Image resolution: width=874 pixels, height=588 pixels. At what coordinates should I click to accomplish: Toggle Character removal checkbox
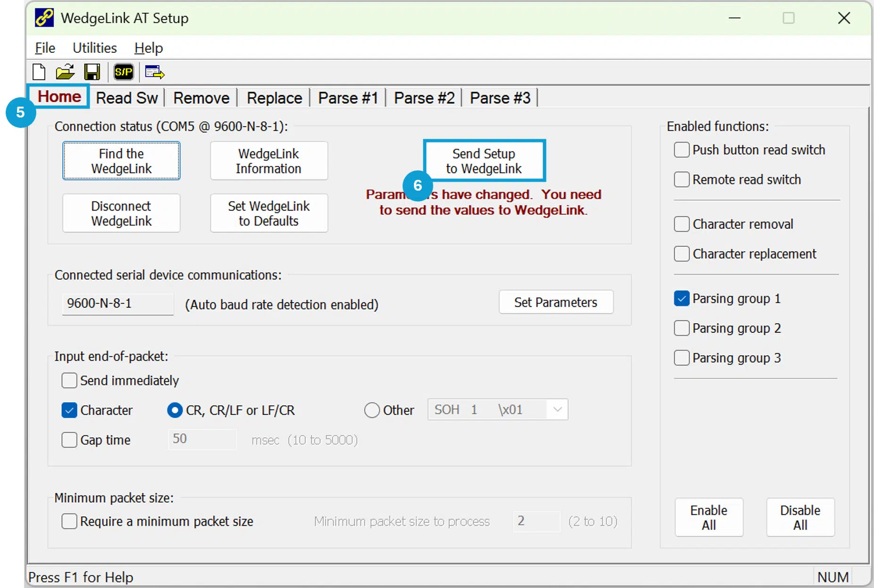click(x=681, y=224)
